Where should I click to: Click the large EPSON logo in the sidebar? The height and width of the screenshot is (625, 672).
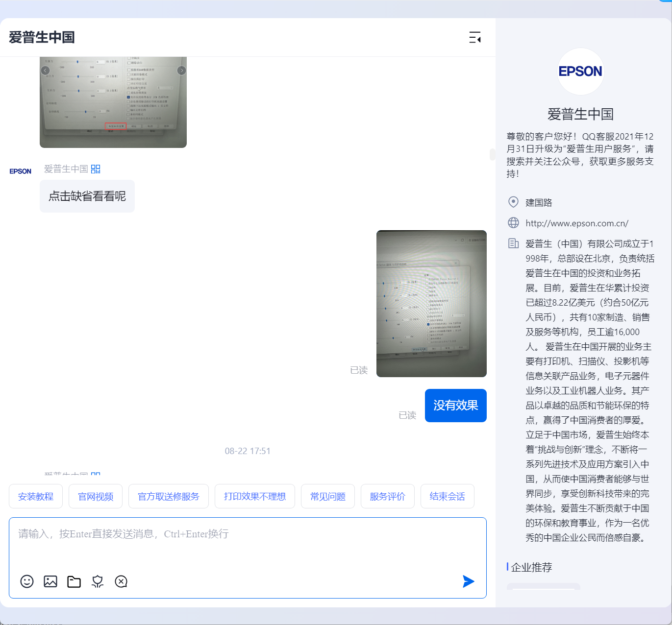point(580,72)
